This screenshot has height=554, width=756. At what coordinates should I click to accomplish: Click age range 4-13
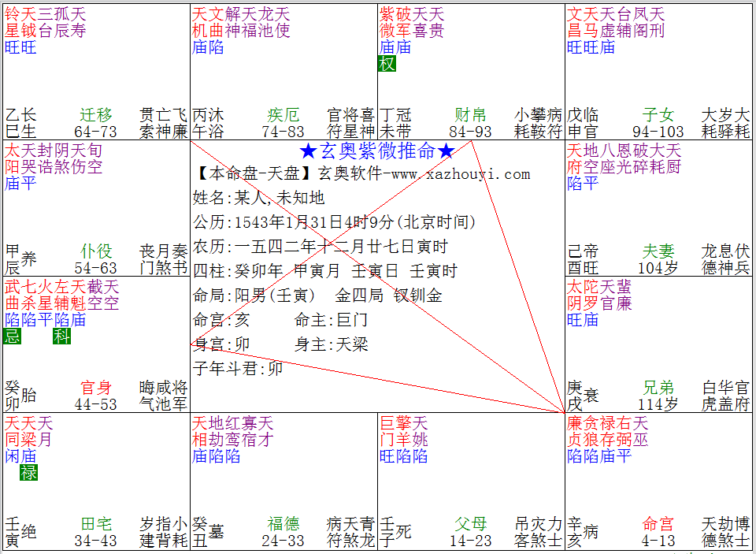[658, 540]
